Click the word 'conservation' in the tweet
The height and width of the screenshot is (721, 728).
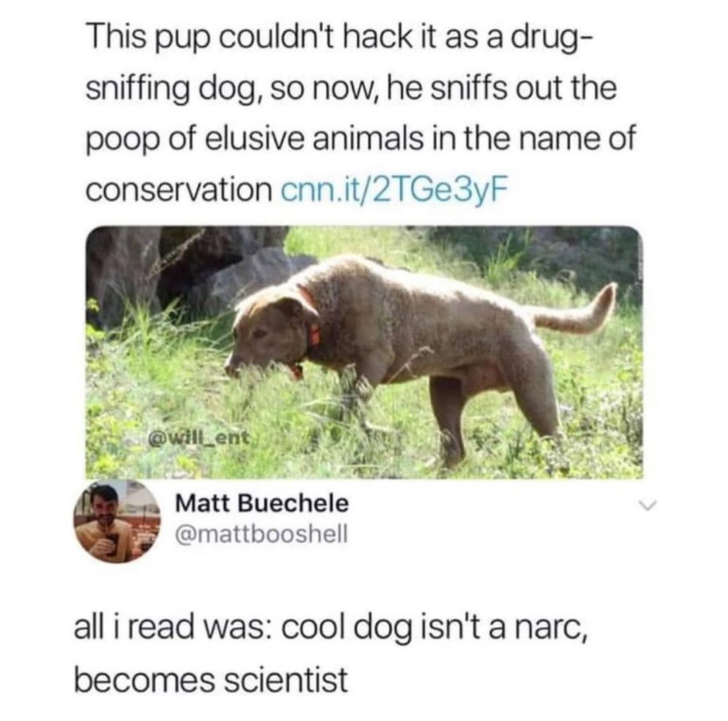[x=180, y=189]
